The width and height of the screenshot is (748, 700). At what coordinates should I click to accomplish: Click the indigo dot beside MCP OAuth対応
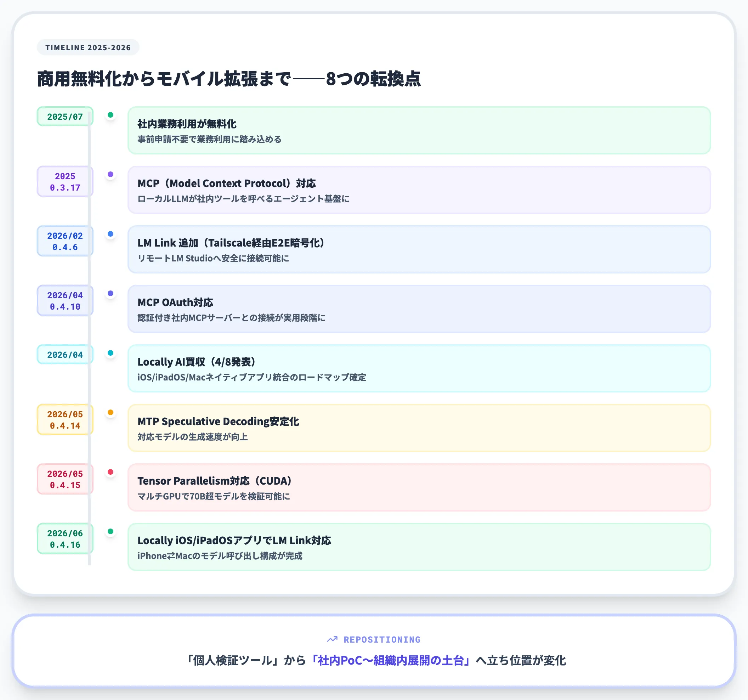110,293
